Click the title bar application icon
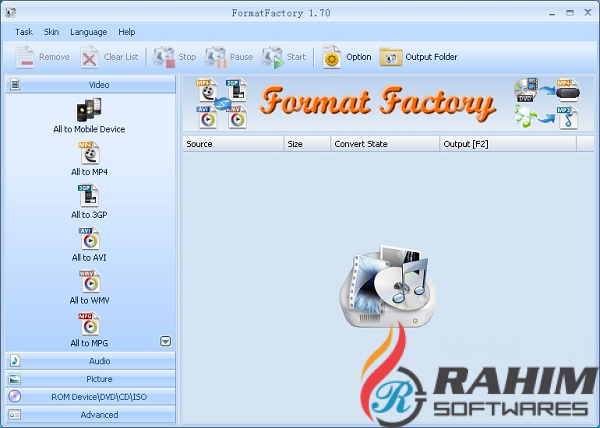This screenshot has height=428, width=600. [x=11, y=13]
